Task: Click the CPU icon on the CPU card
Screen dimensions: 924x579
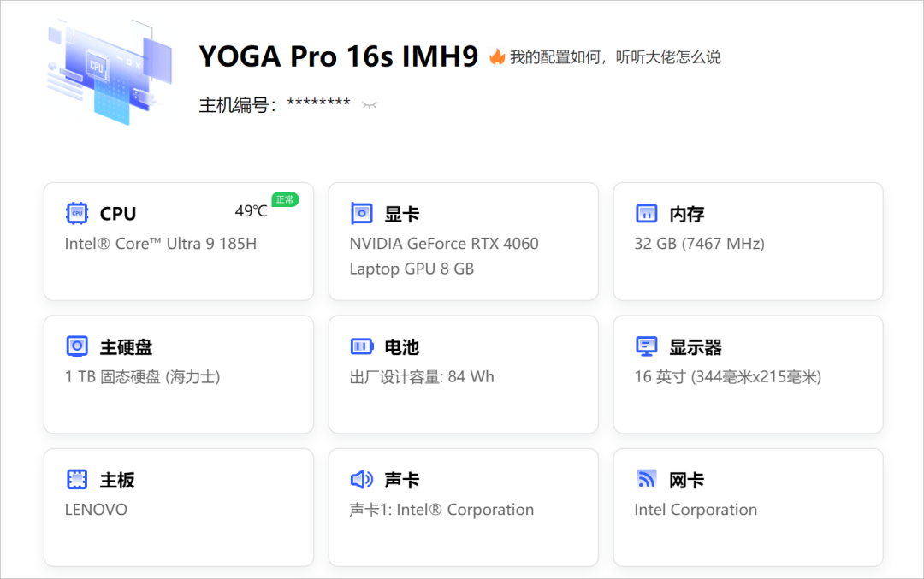Action: (x=78, y=213)
